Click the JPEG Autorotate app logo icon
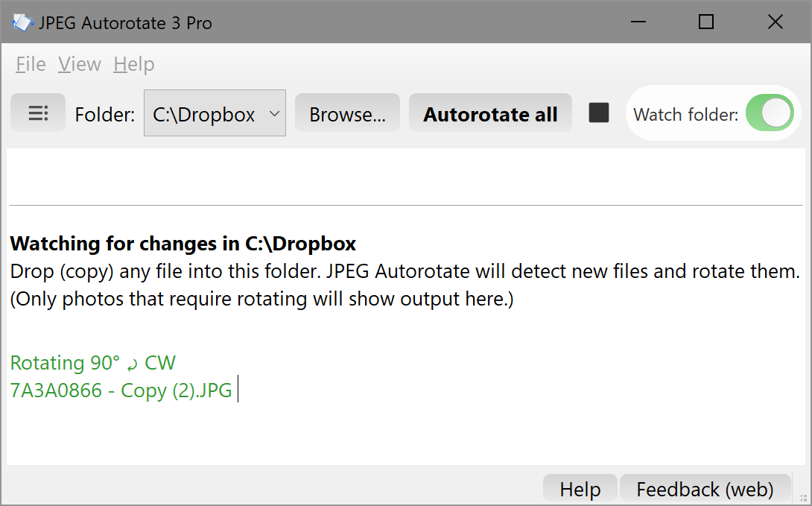This screenshot has width=812, height=506. 22,22
